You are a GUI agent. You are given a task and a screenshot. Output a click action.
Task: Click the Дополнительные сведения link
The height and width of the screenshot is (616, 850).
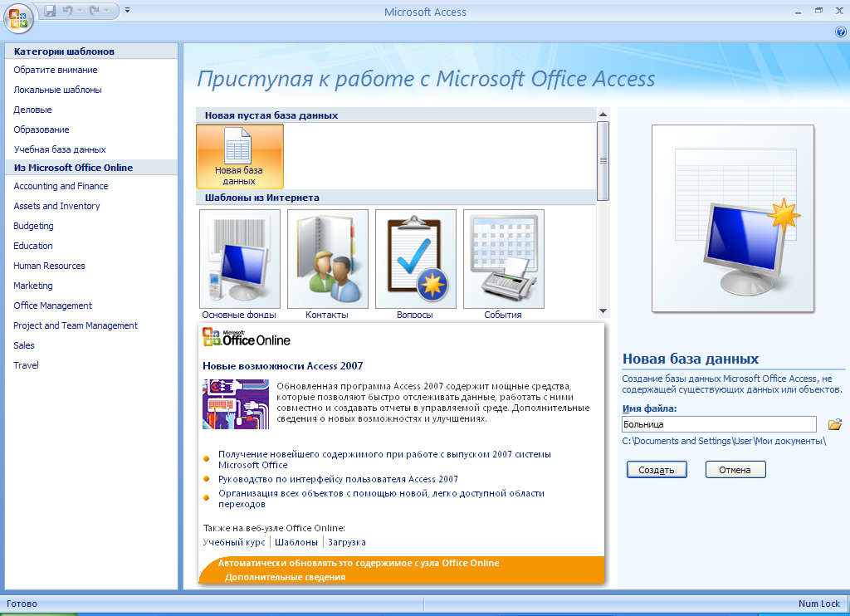(286, 578)
